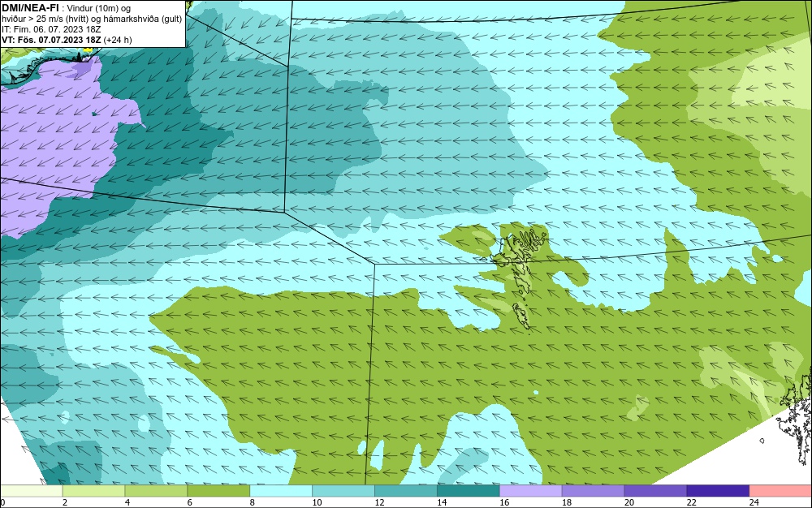Click the 22–24 m/s dark indigo legend swatch

719,491
